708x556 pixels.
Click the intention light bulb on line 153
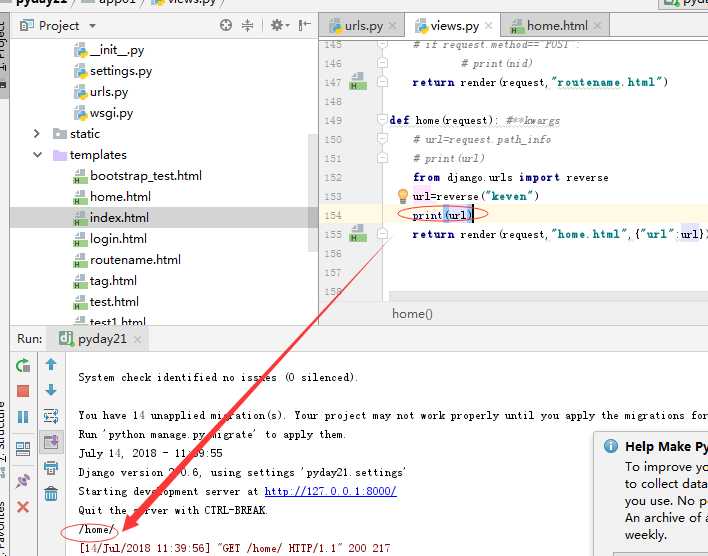click(x=402, y=196)
